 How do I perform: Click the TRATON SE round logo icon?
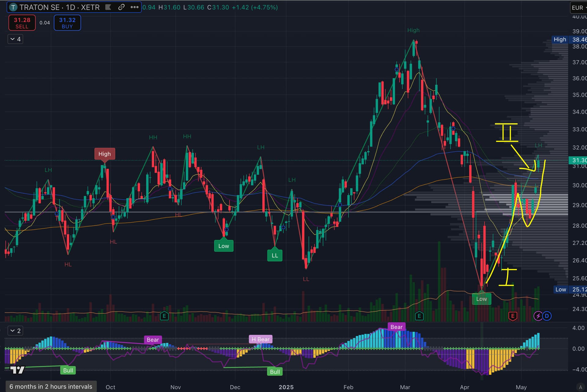coord(13,7)
